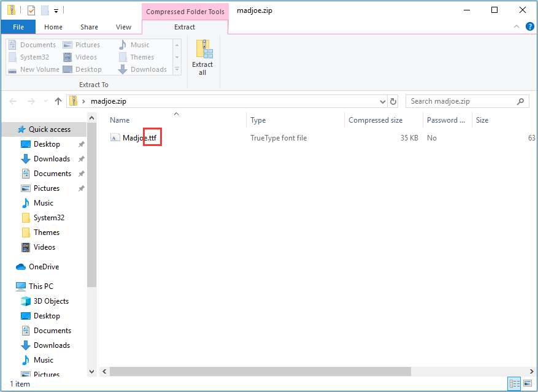Switch to the View ribbon tab
Image resolution: width=538 pixels, height=392 pixels.
[x=123, y=27]
